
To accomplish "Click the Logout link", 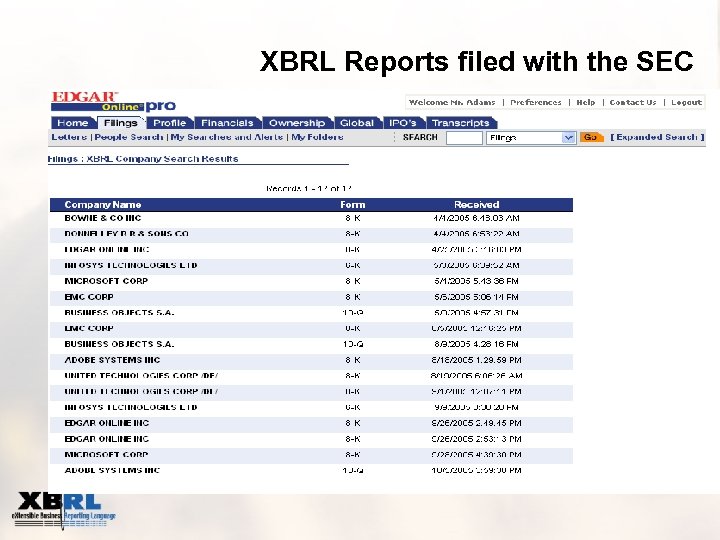I will (686, 102).
